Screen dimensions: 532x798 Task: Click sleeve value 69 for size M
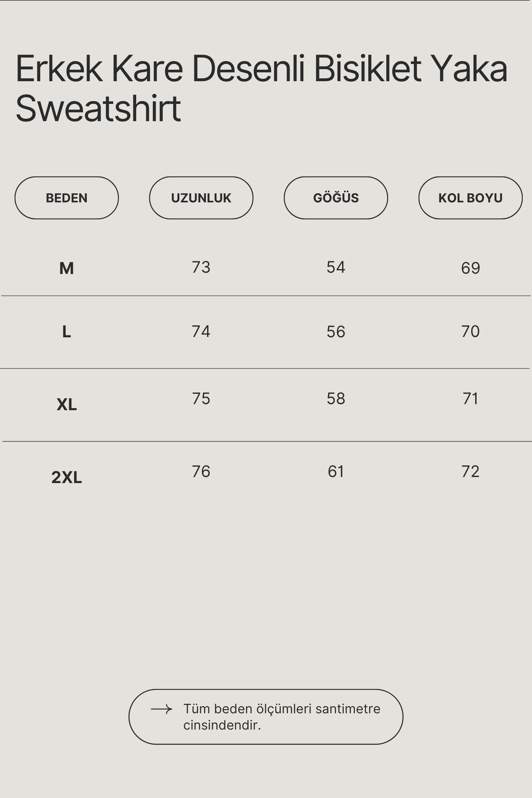click(x=471, y=268)
